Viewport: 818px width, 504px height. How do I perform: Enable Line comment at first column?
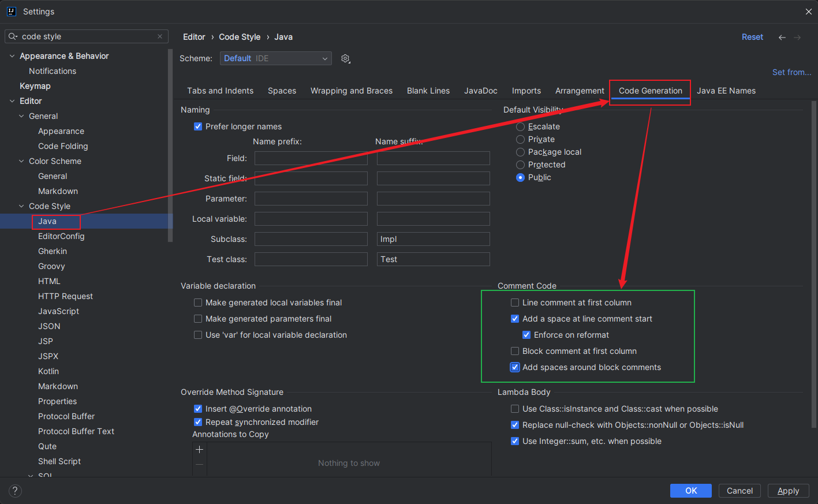(515, 303)
